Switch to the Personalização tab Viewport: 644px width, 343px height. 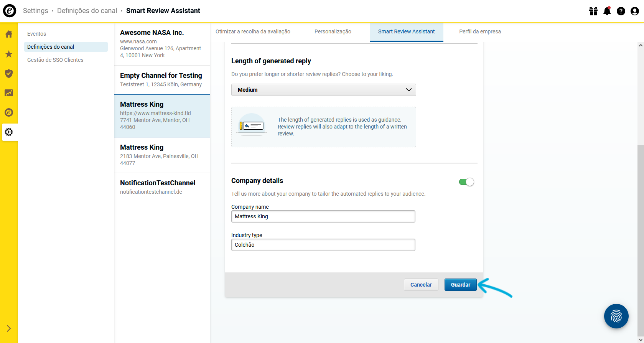tap(333, 31)
